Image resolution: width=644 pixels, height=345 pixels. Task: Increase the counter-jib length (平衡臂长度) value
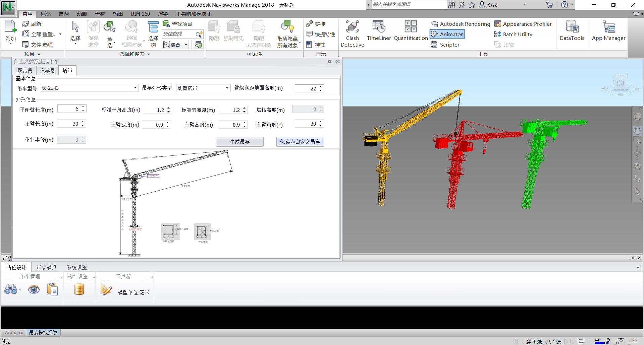click(83, 107)
